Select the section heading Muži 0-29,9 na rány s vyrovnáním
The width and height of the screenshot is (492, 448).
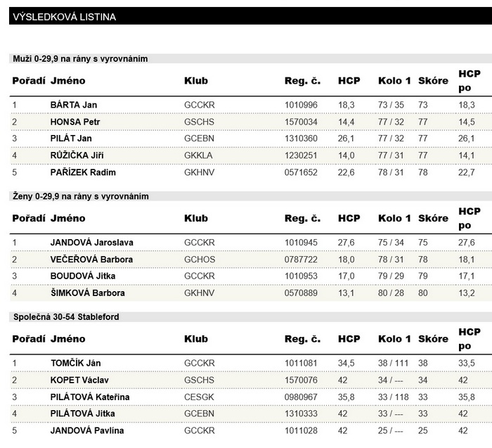[x=80, y=58]
